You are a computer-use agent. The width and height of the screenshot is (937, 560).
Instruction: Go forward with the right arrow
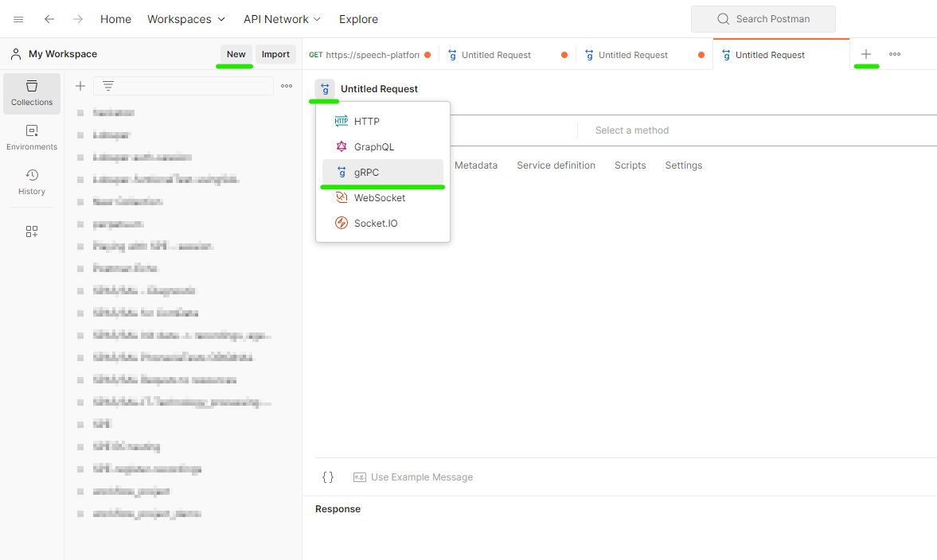click(78, 19)
